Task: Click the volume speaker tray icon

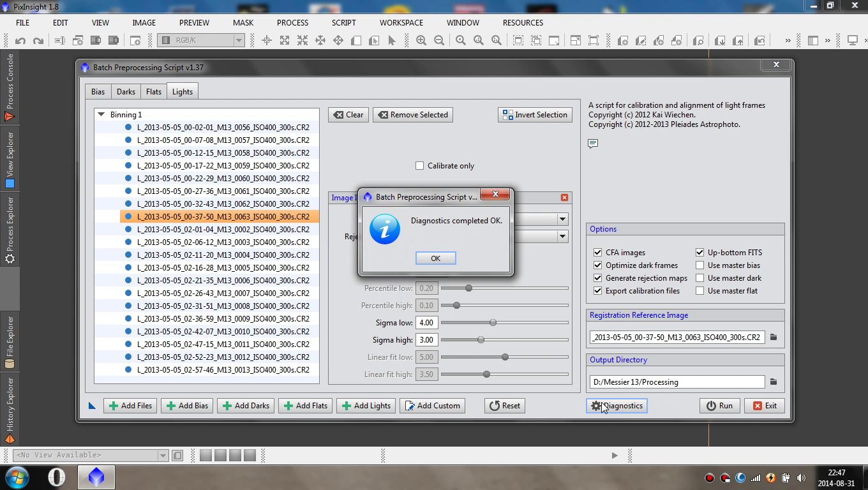Action: click(x=802, y=478)
